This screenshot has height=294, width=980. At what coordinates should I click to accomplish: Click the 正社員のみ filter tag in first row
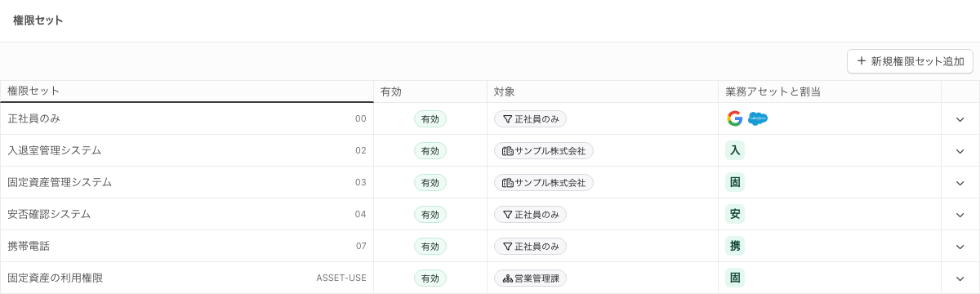(x=530, y=119)
